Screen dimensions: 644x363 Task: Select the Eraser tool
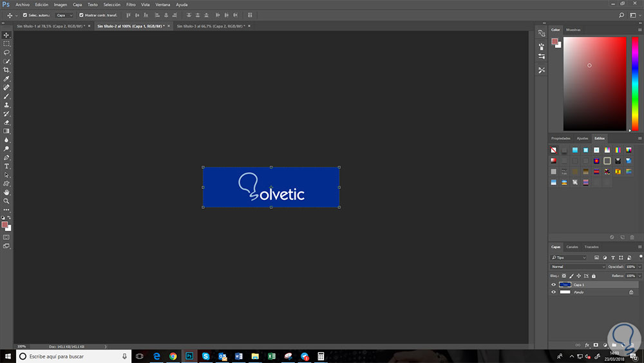coord(6,123)
